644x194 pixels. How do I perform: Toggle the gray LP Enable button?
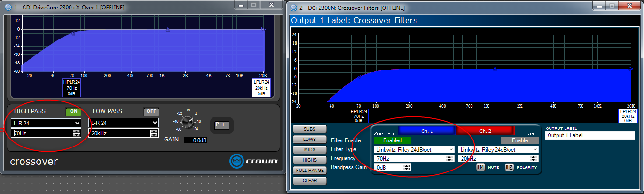519,140
